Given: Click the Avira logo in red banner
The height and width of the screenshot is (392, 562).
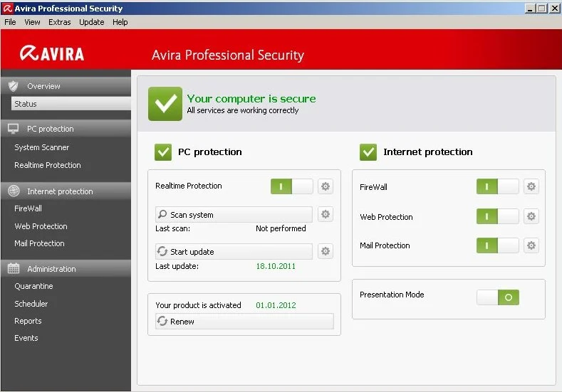Looking at the screenshot, I should 52,53.
